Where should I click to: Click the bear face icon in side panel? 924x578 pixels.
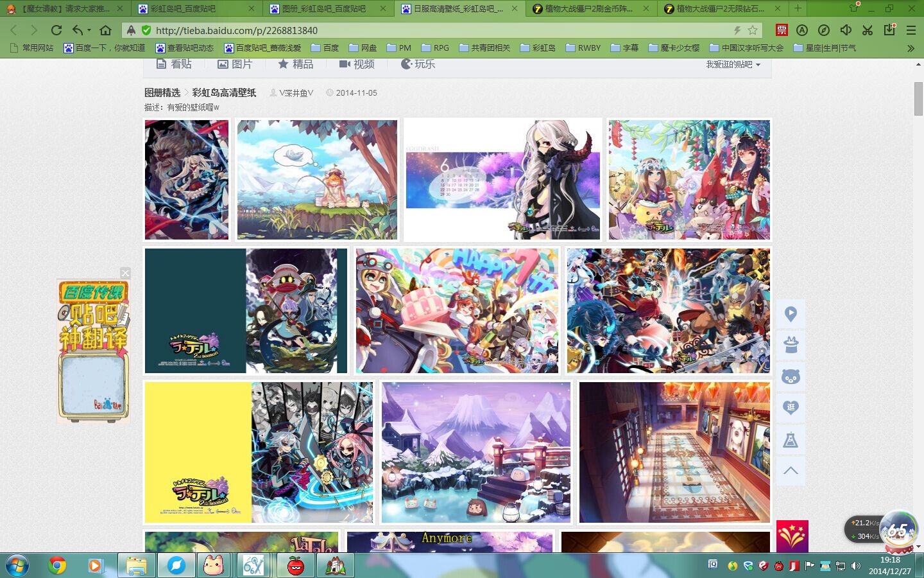[x=791, y=377]
